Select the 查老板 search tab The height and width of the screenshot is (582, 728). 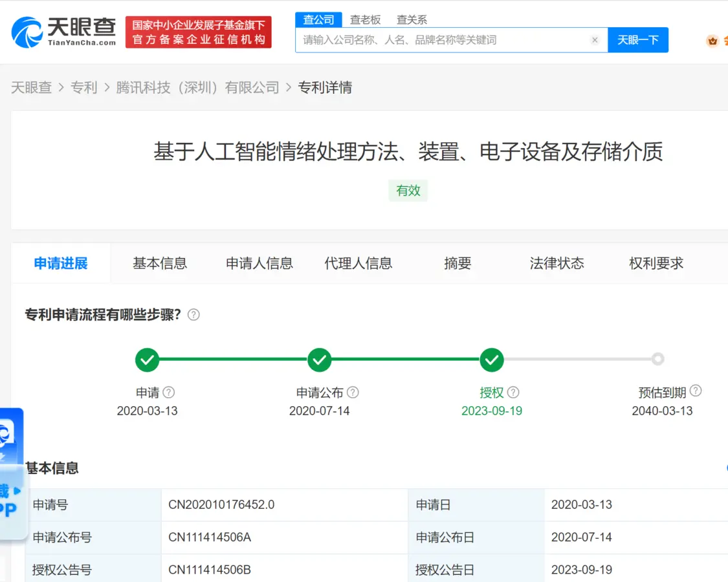[366, 19]
